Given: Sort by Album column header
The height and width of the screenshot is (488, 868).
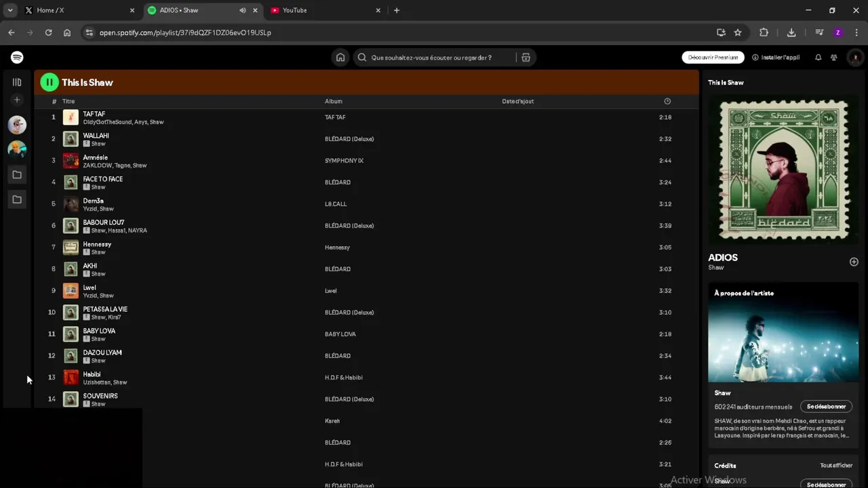Looking at the screenshot, I should (x=334, y=101).
